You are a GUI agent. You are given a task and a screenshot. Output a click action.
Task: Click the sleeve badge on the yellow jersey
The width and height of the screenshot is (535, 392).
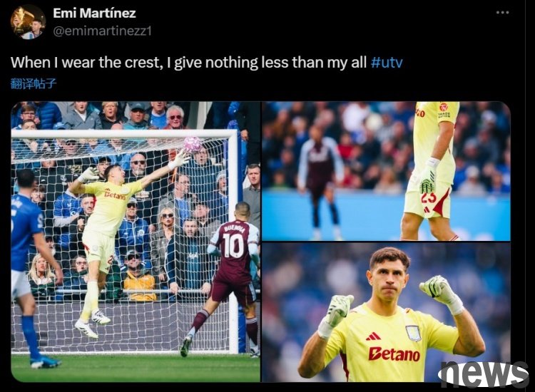click(444, 110)
